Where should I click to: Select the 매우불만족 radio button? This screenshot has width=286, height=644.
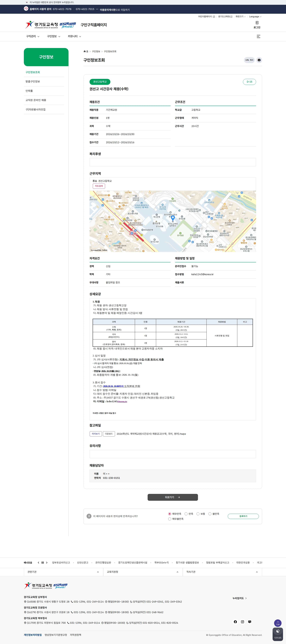pyautogui.click(x=170, y=519)
